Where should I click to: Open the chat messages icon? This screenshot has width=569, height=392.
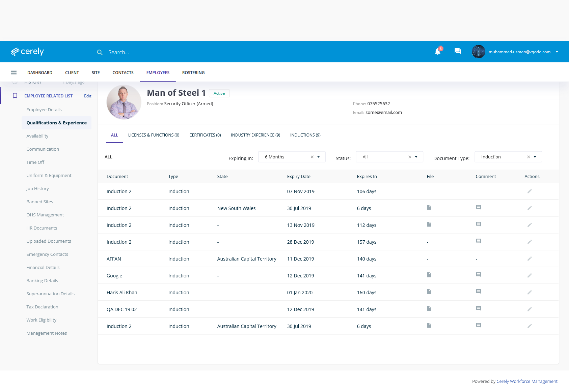tap(458, 51)
